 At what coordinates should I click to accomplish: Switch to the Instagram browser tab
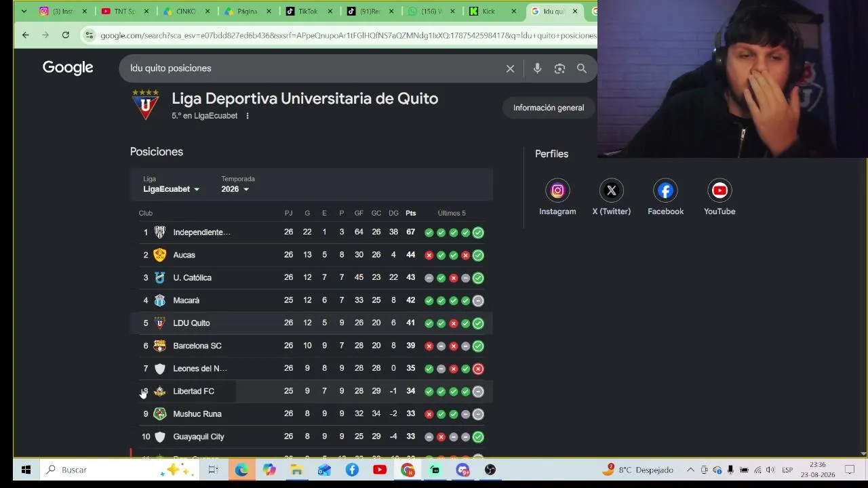coord(62,12)
